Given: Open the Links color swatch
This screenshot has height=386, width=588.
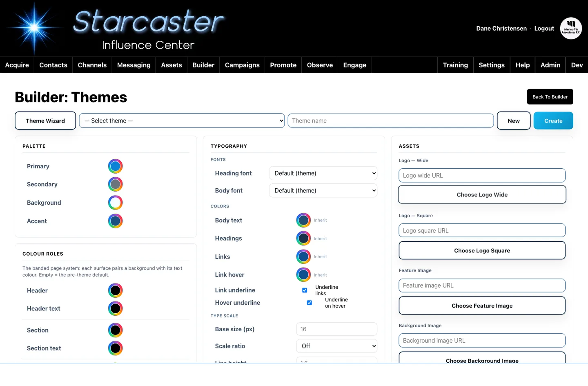Looking at the screenshot, I should pos(303,257).
